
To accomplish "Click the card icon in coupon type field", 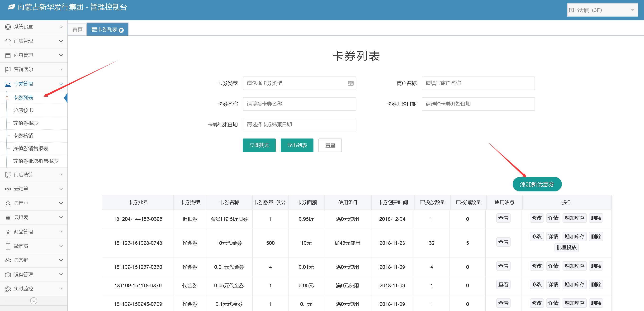I will (350, 83).
